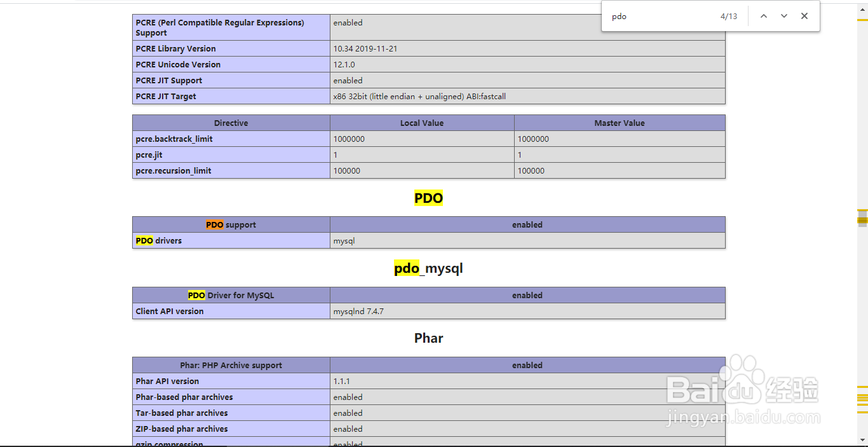The width and height of the screenshot is (868, 447).
Task: Click the "Master Value" column header
Action: [x=620, y=123]
